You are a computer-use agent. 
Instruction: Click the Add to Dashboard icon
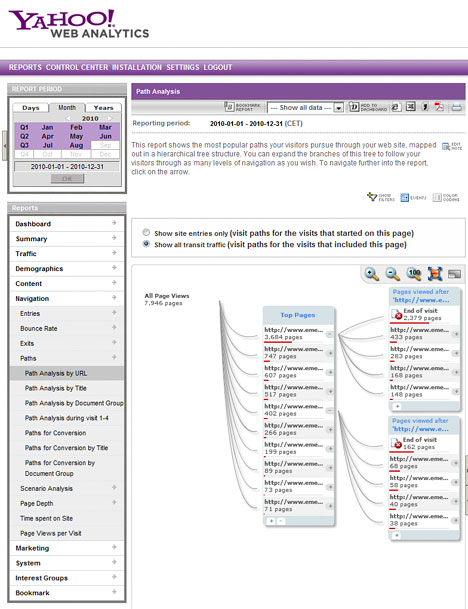point(367,107)
